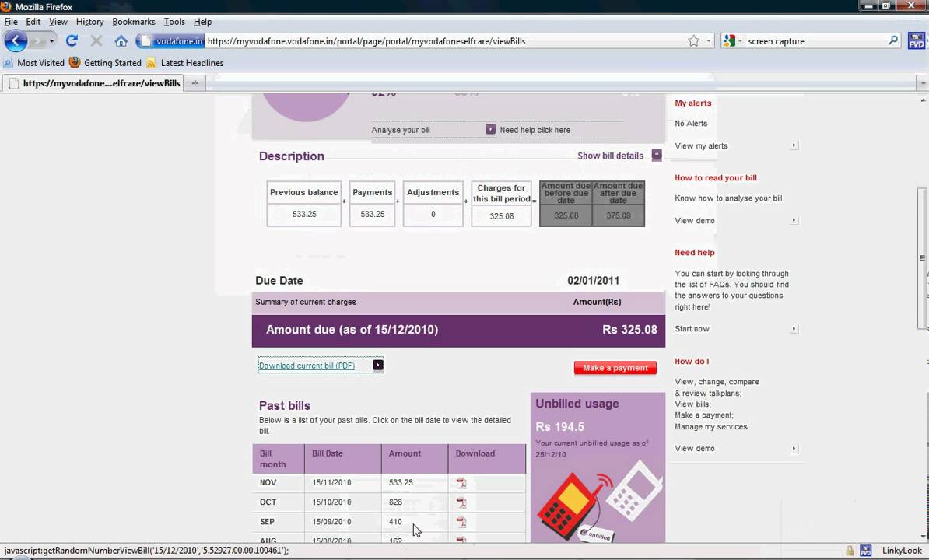Open the Tools menu

174,21
